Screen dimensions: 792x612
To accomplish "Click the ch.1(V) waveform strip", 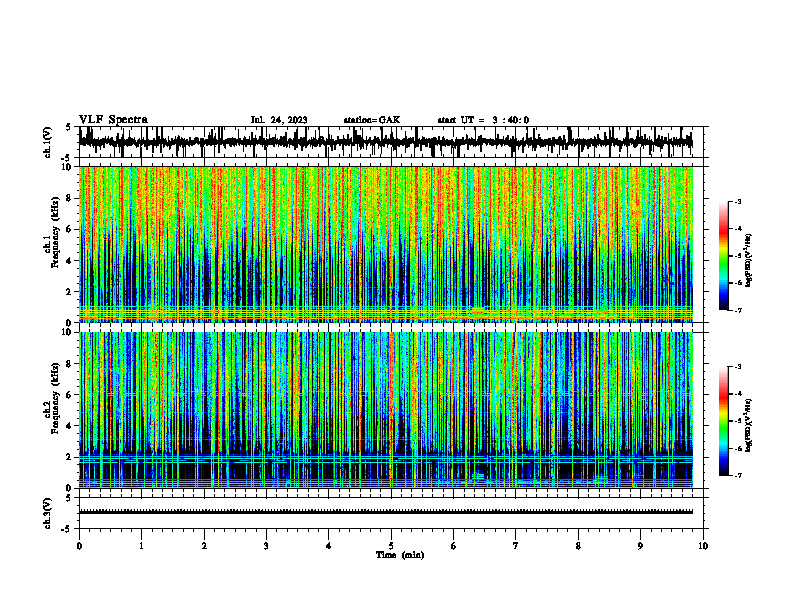I will tap(385, 142).
